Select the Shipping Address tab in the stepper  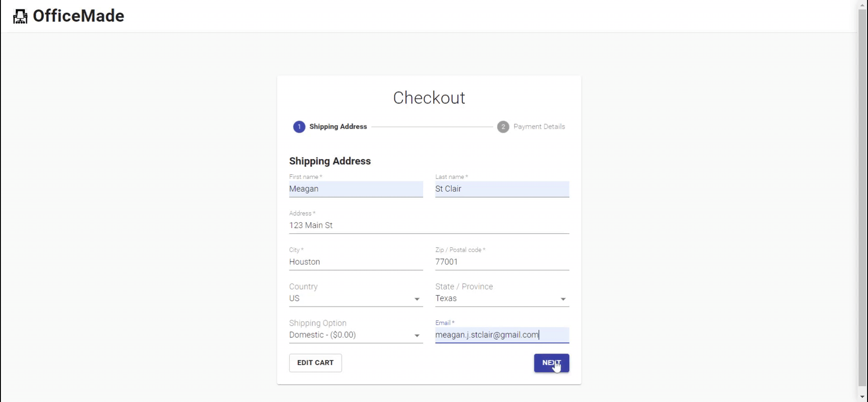coord(338,127)
